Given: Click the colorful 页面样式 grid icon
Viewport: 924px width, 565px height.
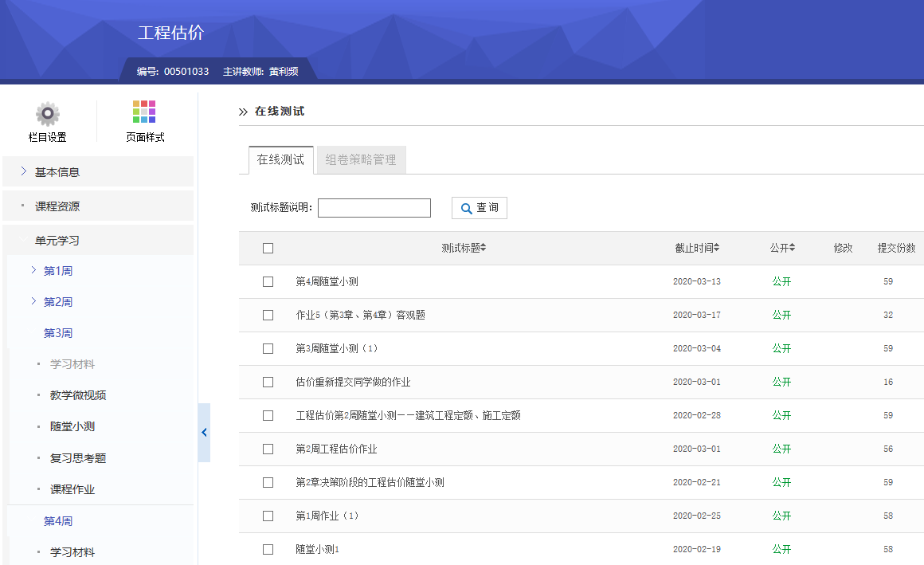Looking at the screenshot, I should 144,113.
